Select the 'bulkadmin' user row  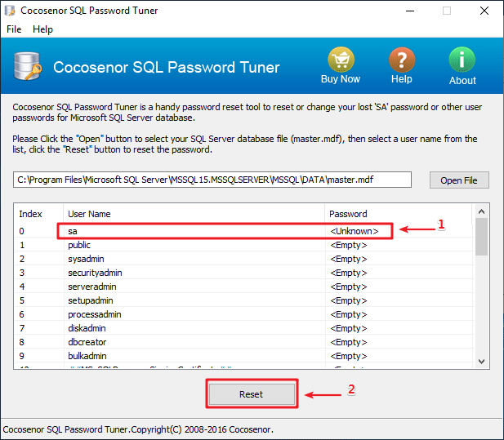(243, 356)
